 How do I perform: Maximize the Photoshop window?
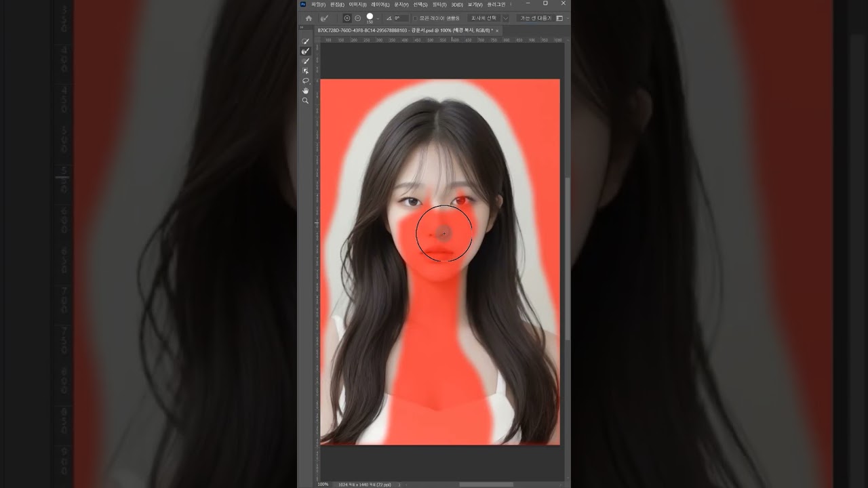click(x=545, y=3)
